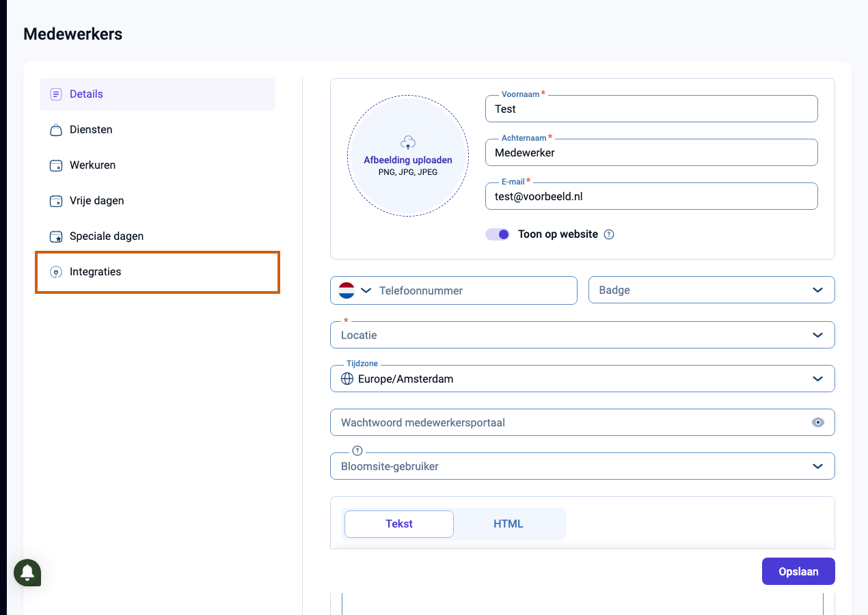Expand the Bloomsite-gebruiker dropdown
The image size is (868, 615).
point(582,466)
